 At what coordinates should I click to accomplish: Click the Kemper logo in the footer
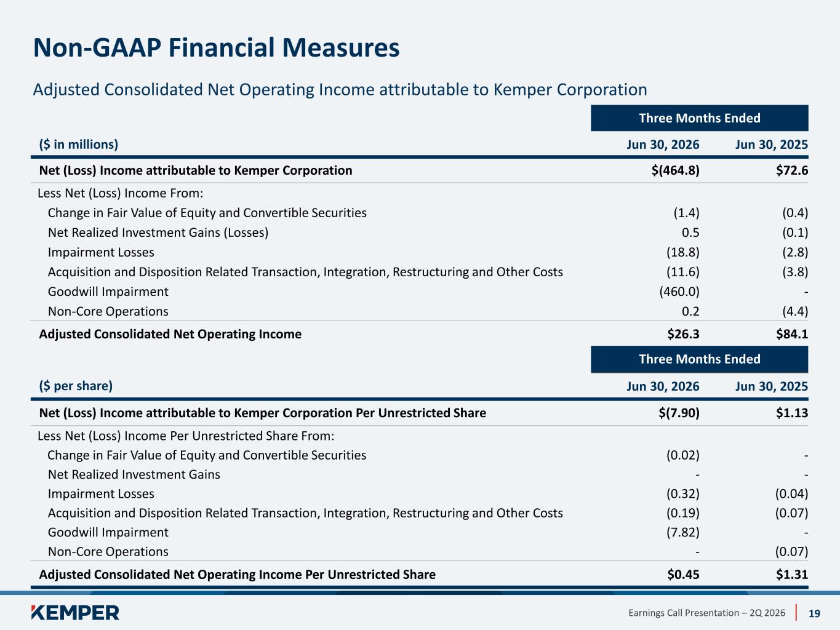pyautogui.click(x=75, y=612)
